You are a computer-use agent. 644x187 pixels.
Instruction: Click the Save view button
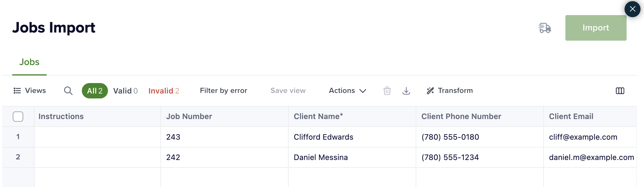coord(288,91)
